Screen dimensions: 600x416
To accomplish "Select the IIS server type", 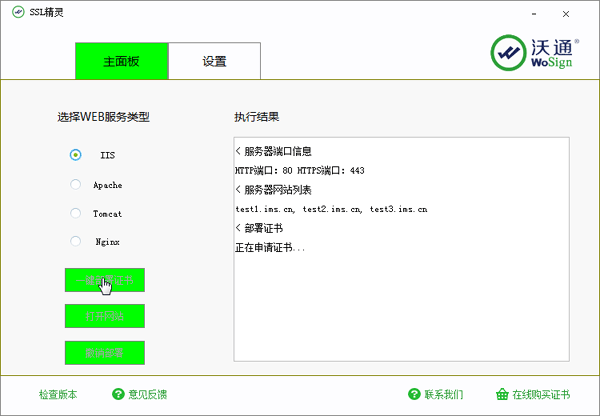I will tap(76, 155).
